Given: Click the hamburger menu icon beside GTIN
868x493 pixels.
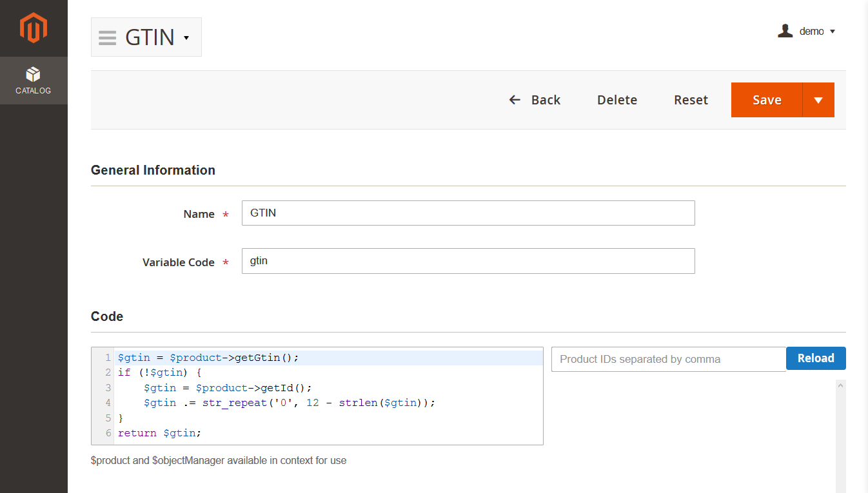Looking at the screenshot, I should 108,37.
